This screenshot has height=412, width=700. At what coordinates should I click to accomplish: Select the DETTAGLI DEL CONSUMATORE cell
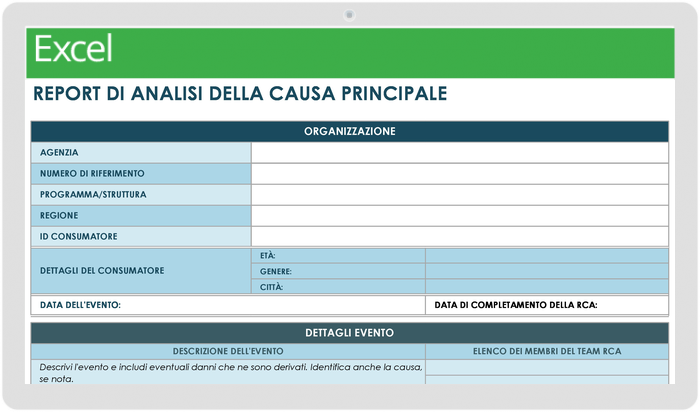pos(141,271)
